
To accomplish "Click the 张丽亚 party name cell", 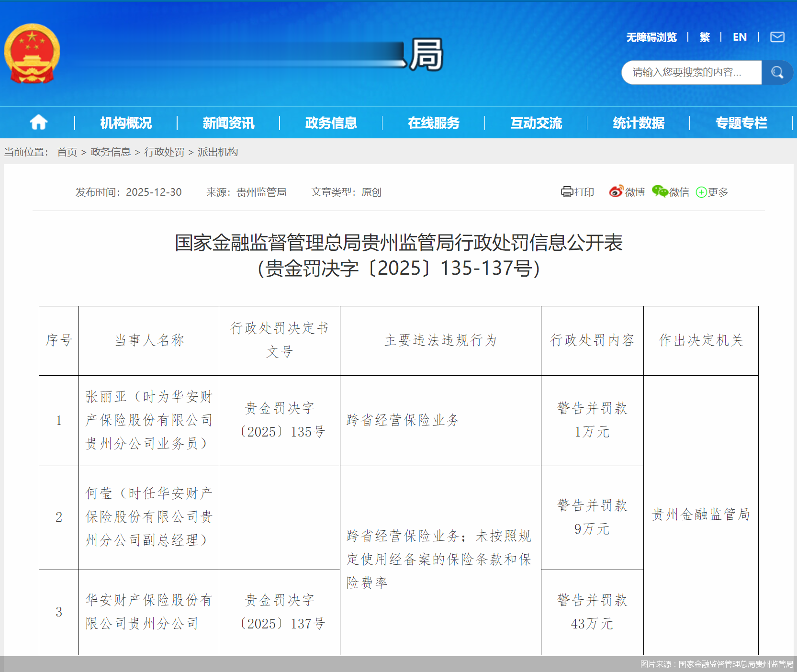I will 149,420.
